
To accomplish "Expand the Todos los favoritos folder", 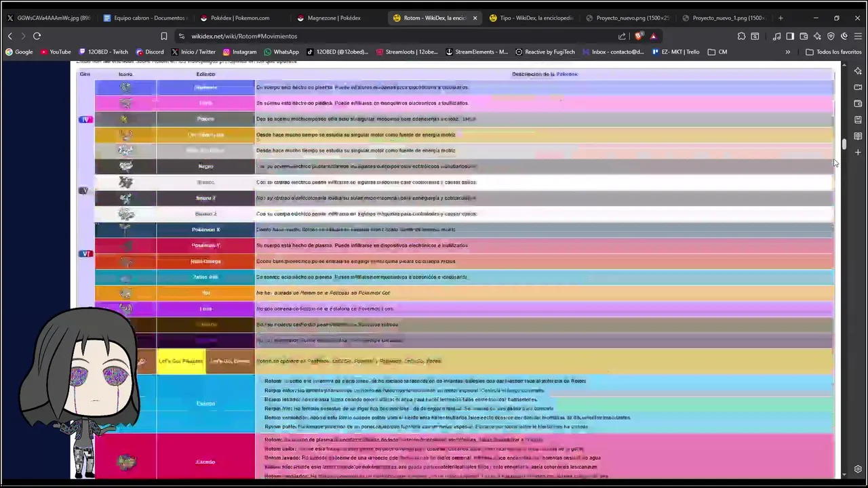I will click(833, 52).
